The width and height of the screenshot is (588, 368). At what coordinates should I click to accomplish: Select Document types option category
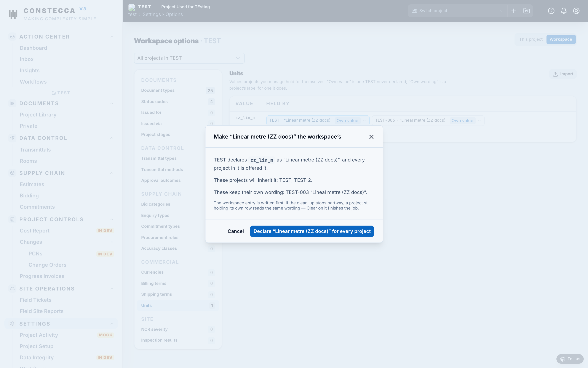(x=178, y=90)
